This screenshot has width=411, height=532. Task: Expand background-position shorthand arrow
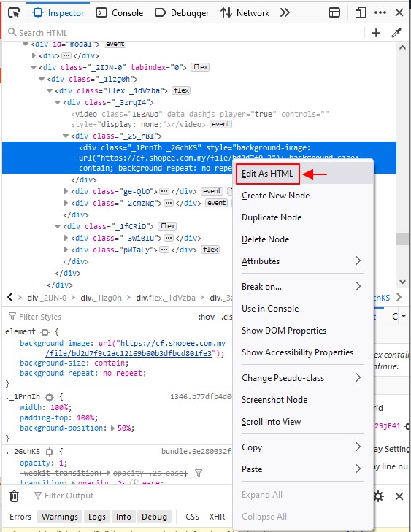click(x=112, y=428)
